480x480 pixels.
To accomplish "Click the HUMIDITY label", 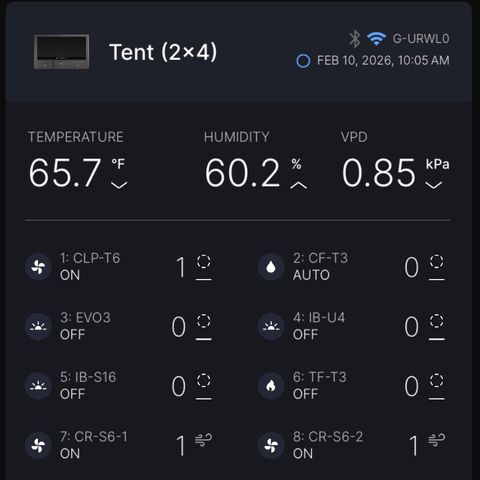I will 236,137.
